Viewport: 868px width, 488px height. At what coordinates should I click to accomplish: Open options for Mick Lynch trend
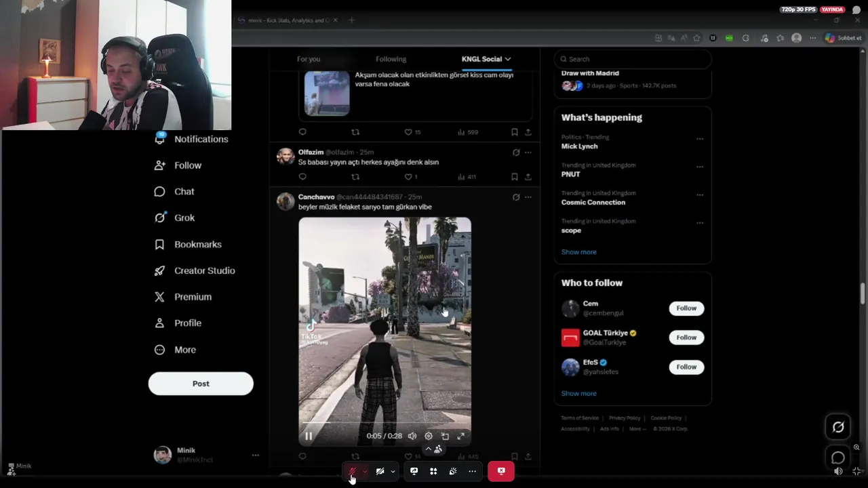point(700,139)
